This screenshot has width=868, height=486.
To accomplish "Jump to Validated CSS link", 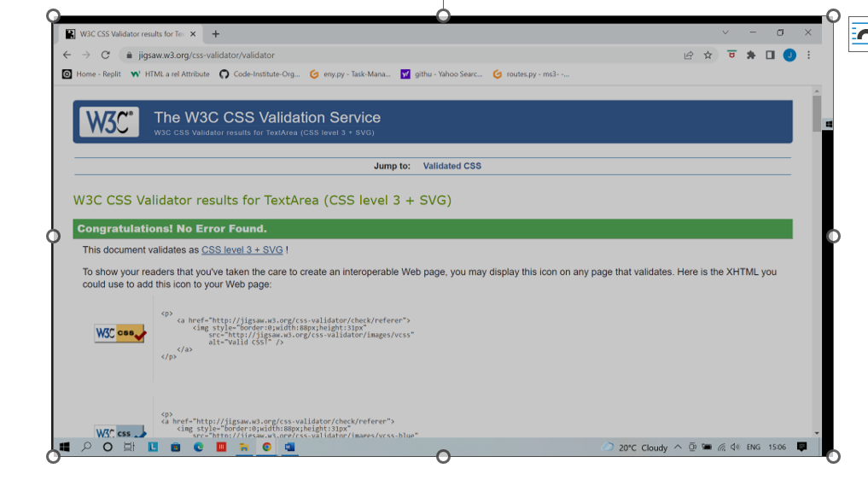I will [451, 166].
